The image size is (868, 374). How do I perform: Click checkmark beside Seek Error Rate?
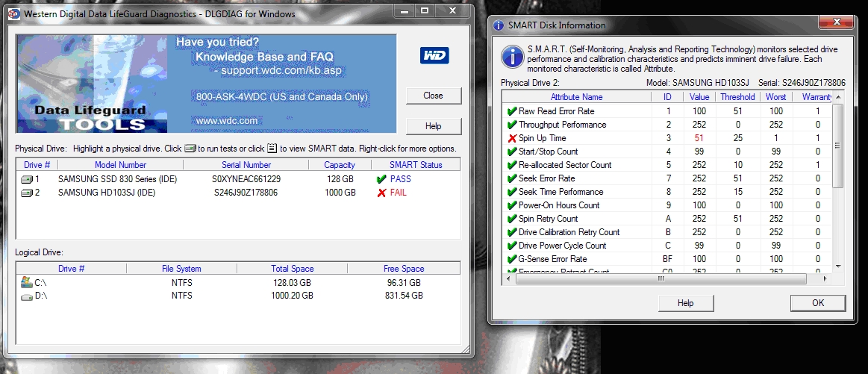click(511, 178)
